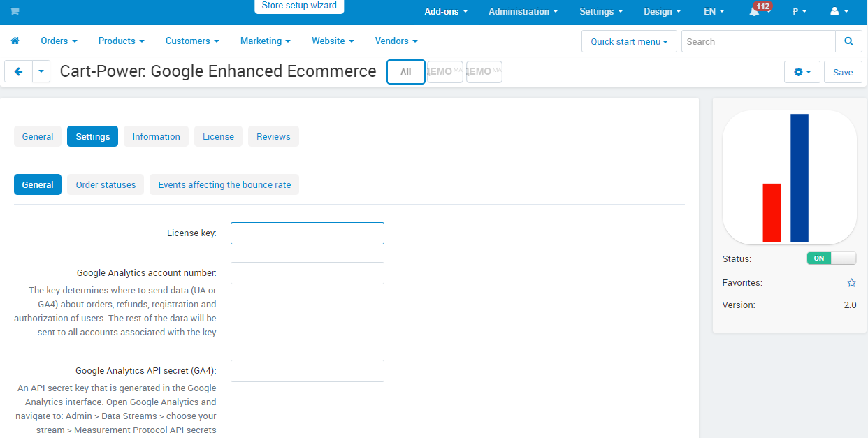Open the shopping cart storefront icon
The height and width of the screenshot is (438, 868).
tap(15, 11)
